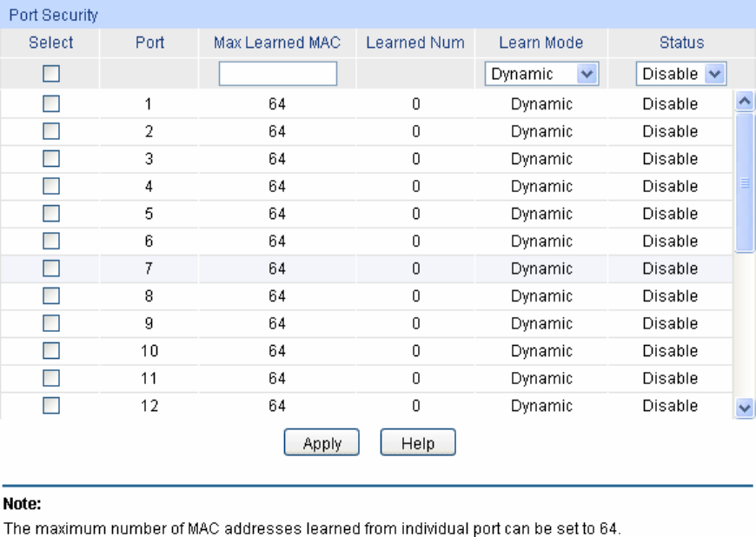Image resolution: width=756 pixels, height=537 pixels.
Task: Select port 5 checkbox
Action: coord(51,214)
